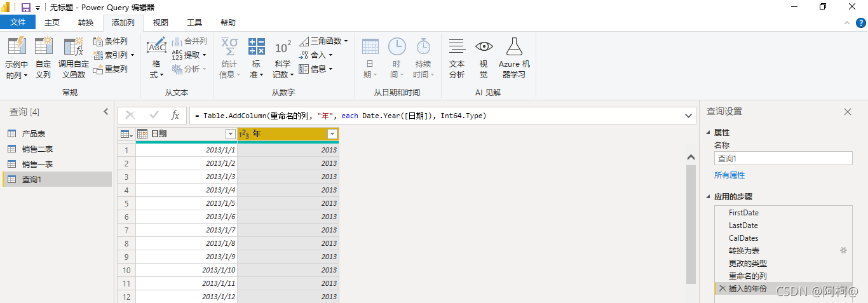Open the quick access toolbar dropdown arrow
This screenshot has width=868, height=303.
(37, 8)
